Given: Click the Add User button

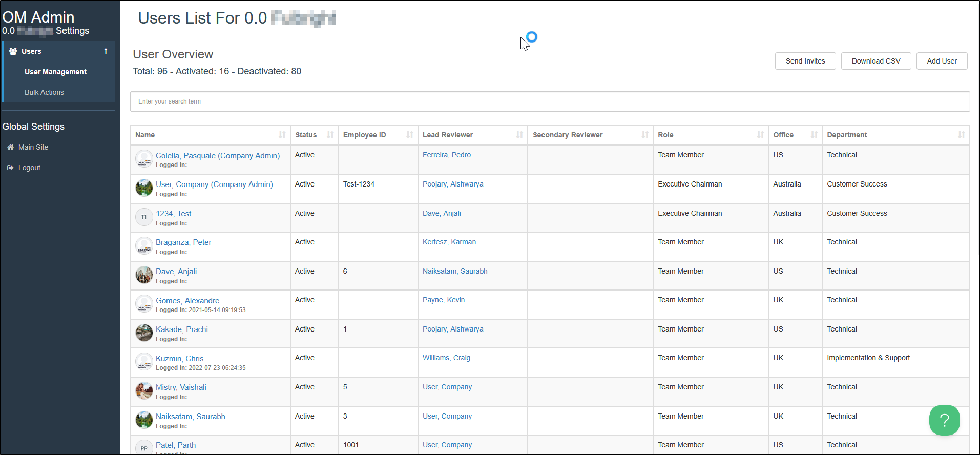Looking at the screenshot, I should [x=942, y=61].
